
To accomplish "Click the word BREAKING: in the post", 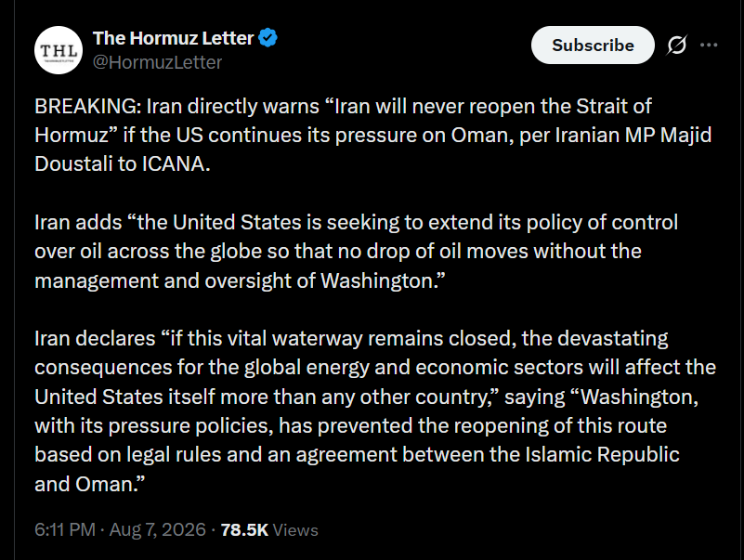I will [88, 106].
